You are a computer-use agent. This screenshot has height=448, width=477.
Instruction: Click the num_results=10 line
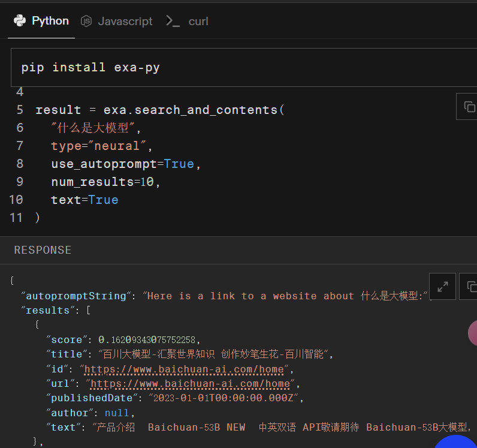[105, 182]
